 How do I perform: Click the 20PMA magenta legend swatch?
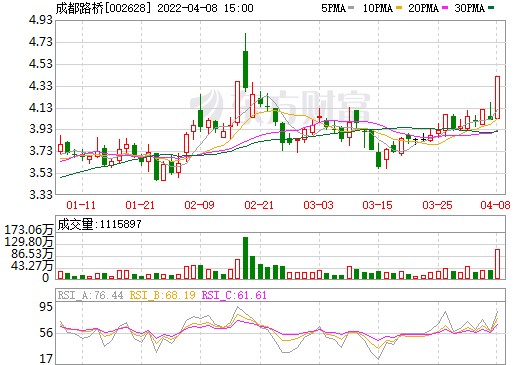[445, 8]
